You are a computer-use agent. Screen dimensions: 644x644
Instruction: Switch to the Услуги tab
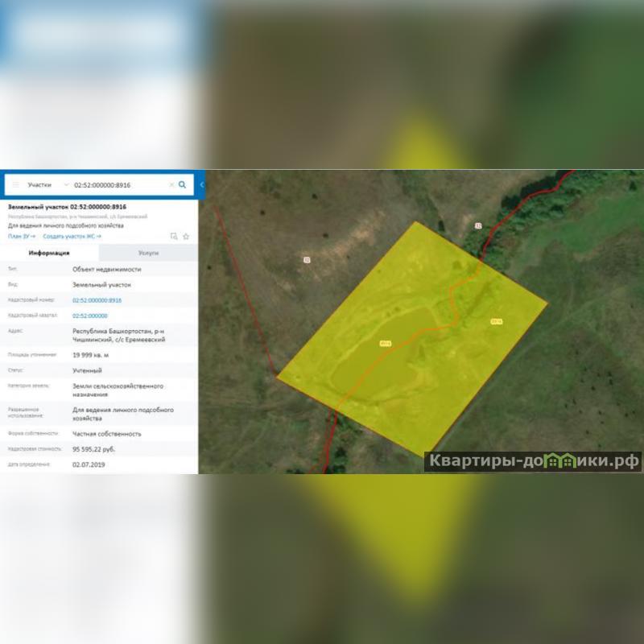(x=148, y=253)
